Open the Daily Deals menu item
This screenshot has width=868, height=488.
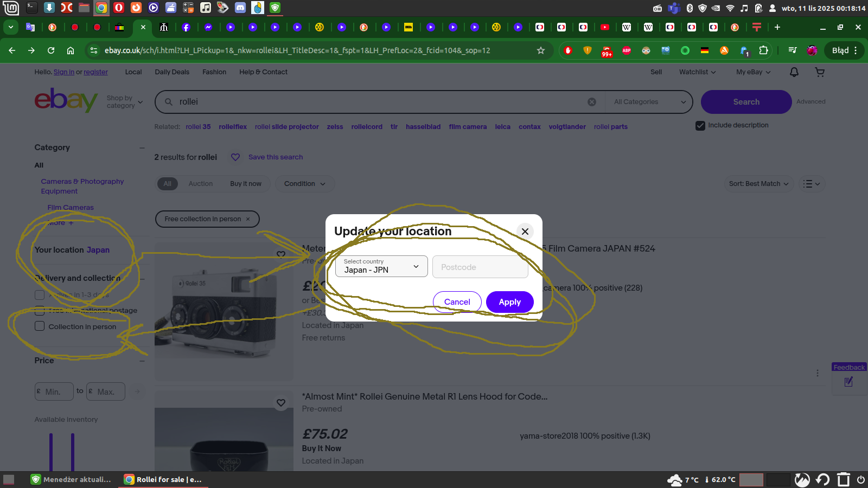(172, 72)
